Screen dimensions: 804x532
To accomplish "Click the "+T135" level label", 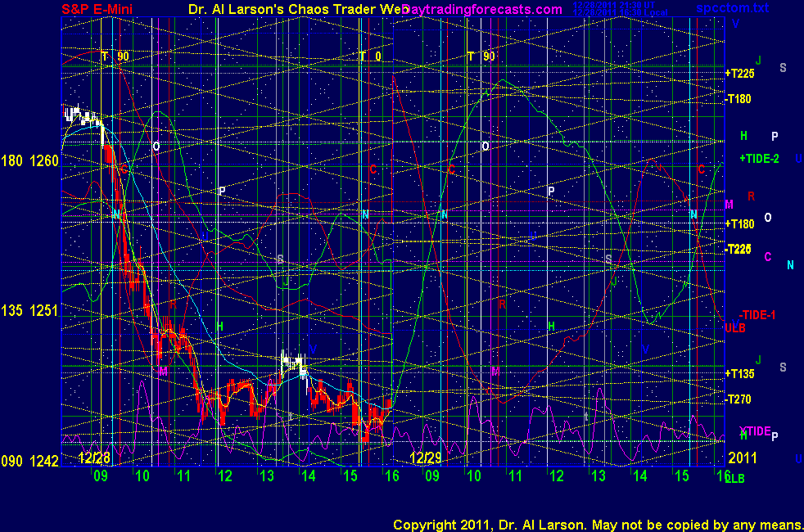I will point(739,374).
